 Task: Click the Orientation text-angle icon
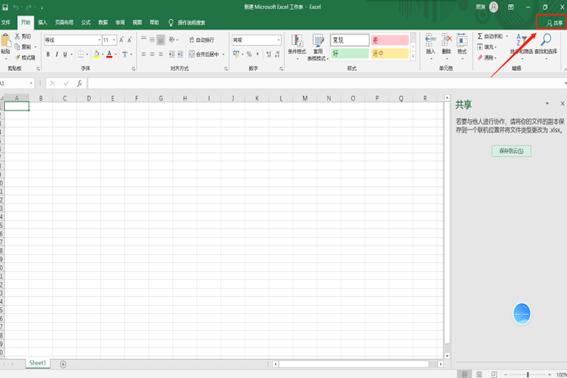coord(172,39)
